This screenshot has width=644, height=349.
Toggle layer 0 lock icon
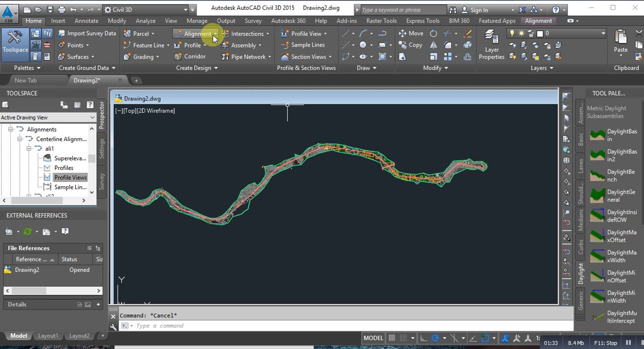pyautogui.click(x=531, y=33)
